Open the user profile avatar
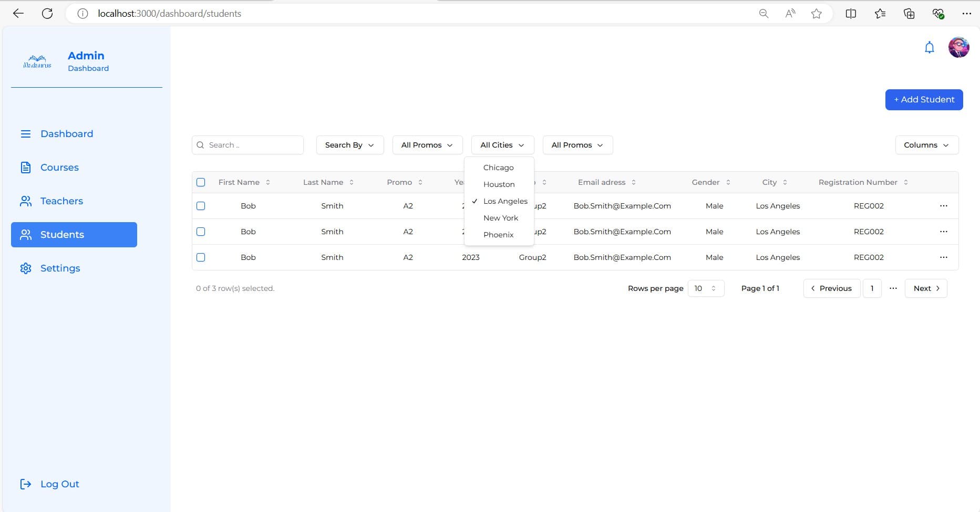Screen dimensions: 980x512 (x=958, y=48)
